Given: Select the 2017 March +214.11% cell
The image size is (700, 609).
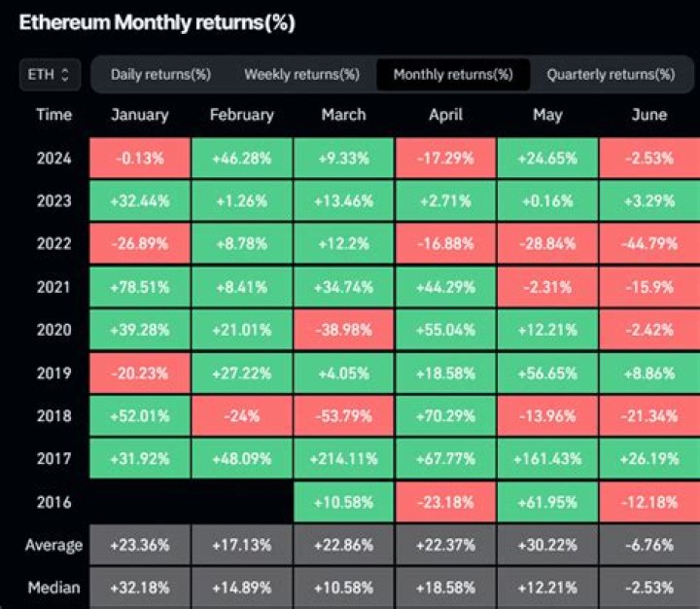Looking at the screenshot, I should 343,458.
